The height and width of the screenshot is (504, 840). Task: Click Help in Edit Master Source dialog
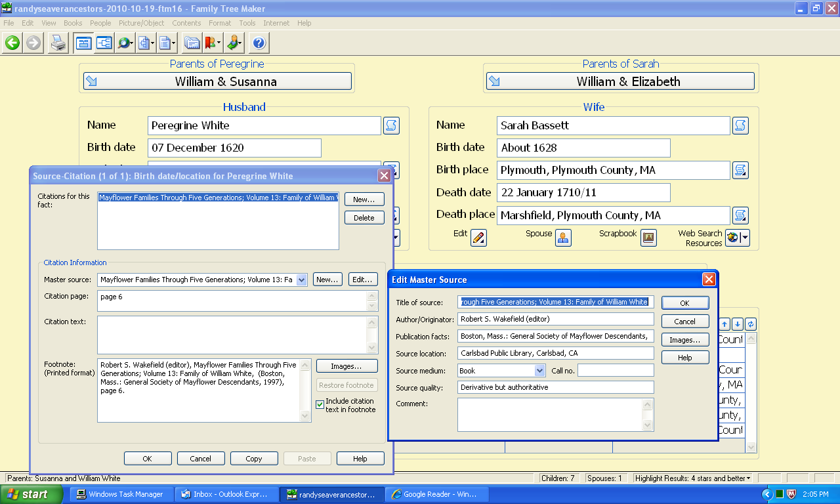point(685,358)
